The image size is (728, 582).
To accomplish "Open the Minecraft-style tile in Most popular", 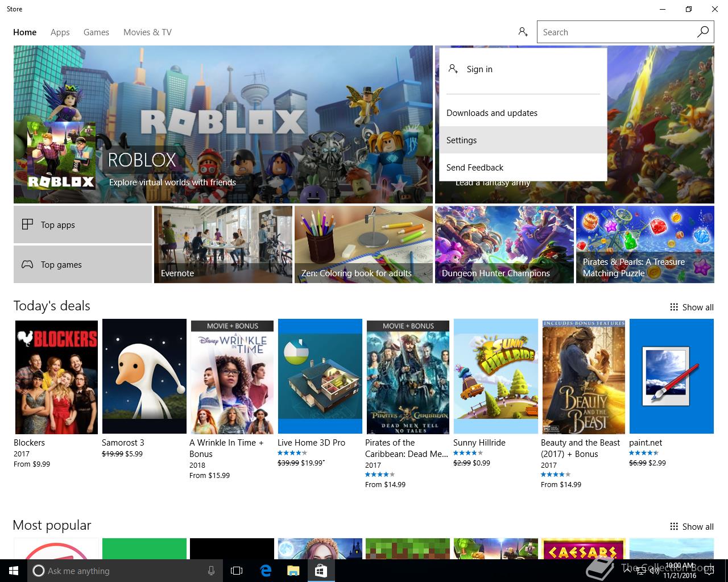I will pos(408,548).
